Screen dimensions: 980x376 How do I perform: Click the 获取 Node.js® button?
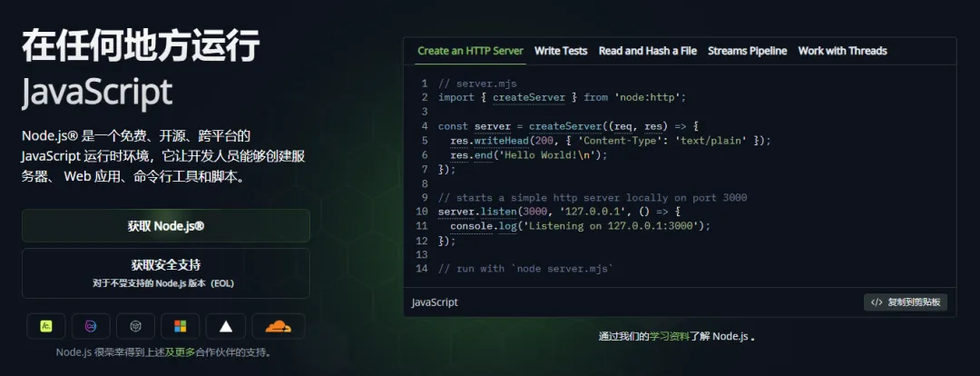(166, 226)
